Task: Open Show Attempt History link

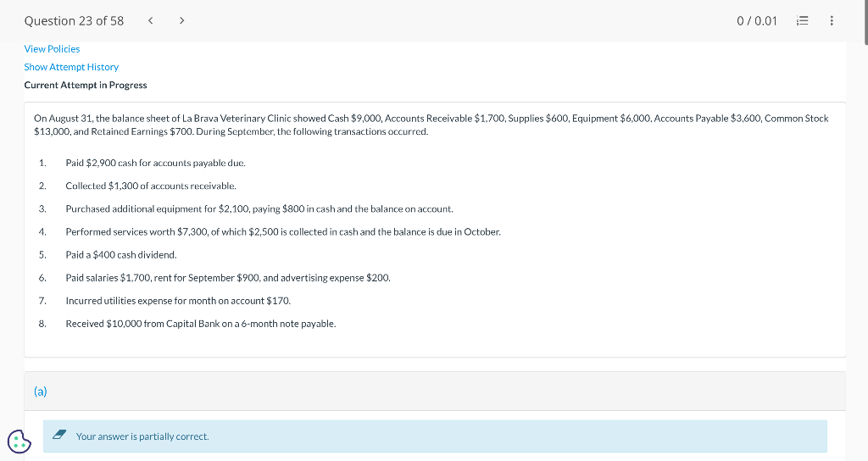Action: [x=71, y=67]
